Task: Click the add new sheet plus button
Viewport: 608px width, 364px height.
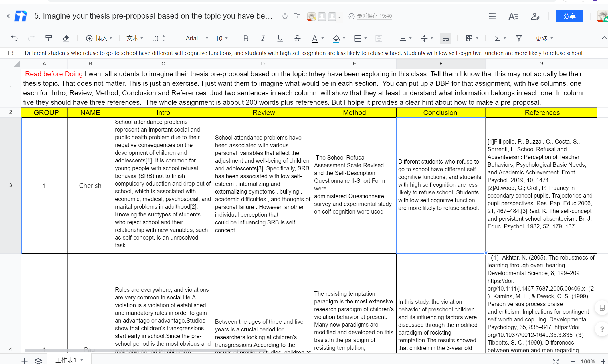Action: tap(25, 361)
